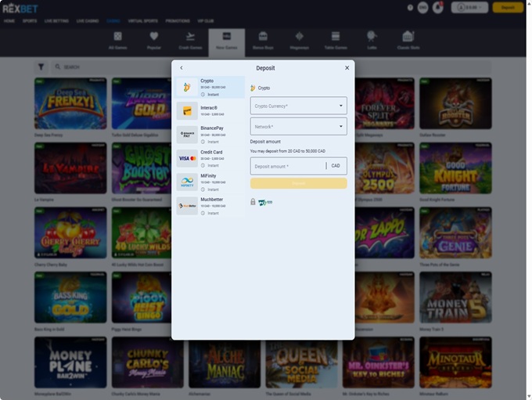This screenshot has width=532, height=400.
Task: Open the CASINO menu item
Action: [x=113, y=21]
